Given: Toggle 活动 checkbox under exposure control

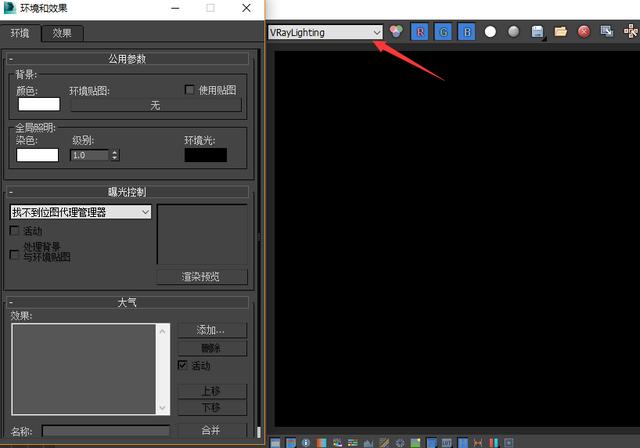Looking at the screenshot, I should [14, 231].
